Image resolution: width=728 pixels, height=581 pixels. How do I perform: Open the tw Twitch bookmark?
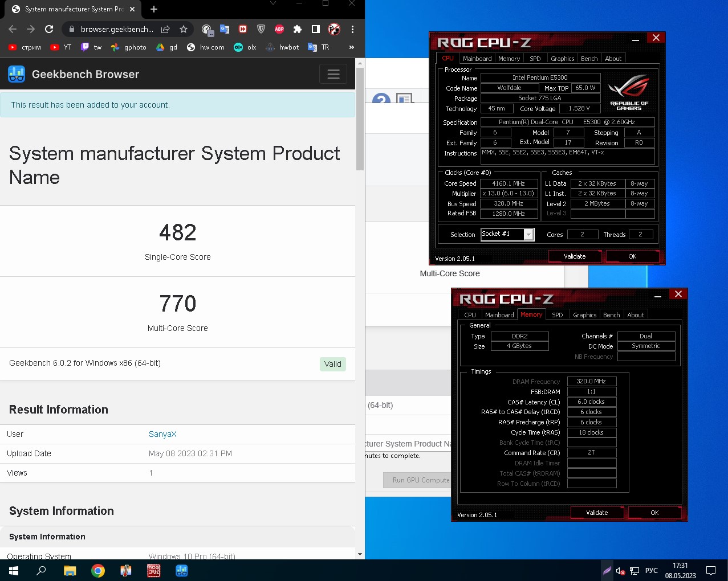[x=91, y=47]
